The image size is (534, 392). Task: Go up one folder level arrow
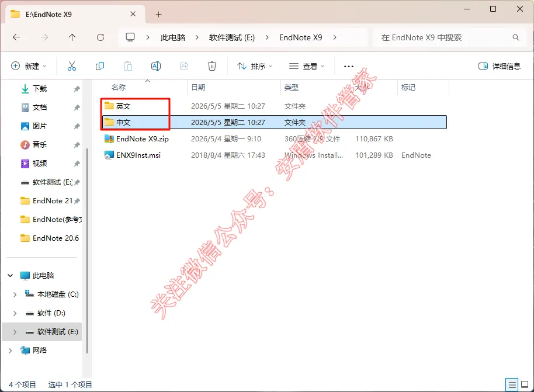pyautogui.click(x=72, y=37)
